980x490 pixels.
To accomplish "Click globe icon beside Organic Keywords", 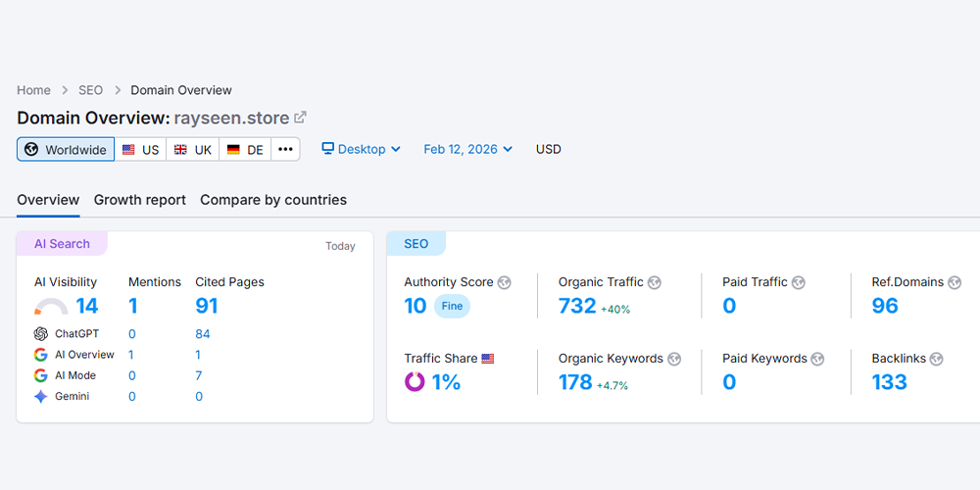I will (674, 359).
